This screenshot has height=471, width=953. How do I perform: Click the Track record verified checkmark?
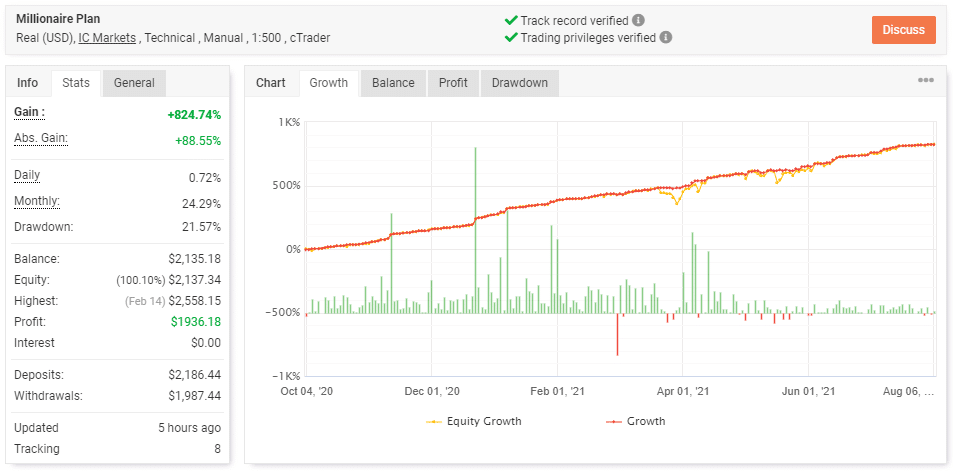pyautogui.click(x=510, y=20)
